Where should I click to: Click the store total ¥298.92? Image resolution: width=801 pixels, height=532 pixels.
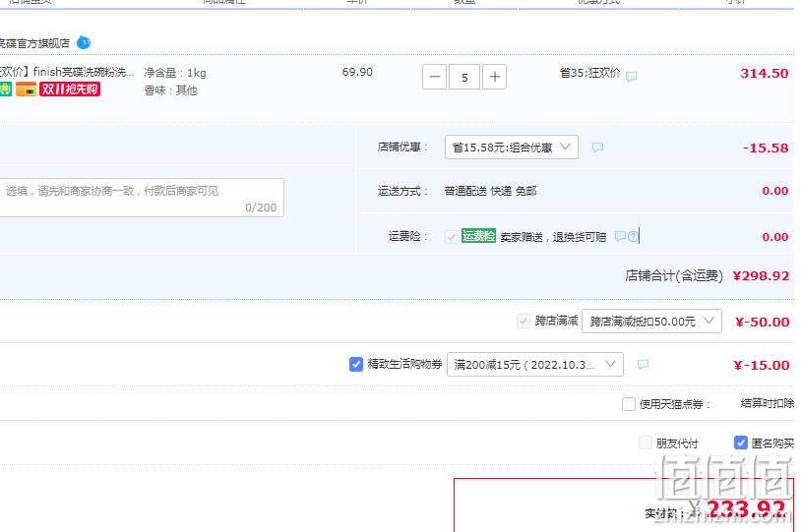coord(761,276)
